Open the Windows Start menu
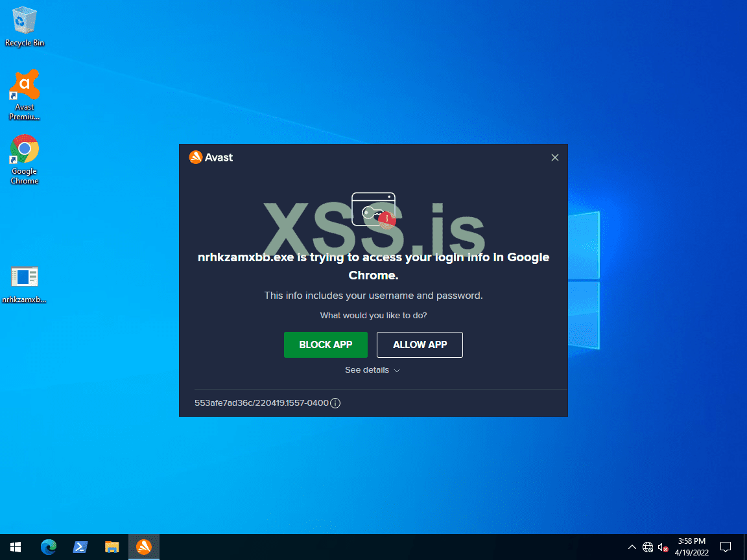The width and height of the screenshot is (747, 560). (x=16, y=547)
